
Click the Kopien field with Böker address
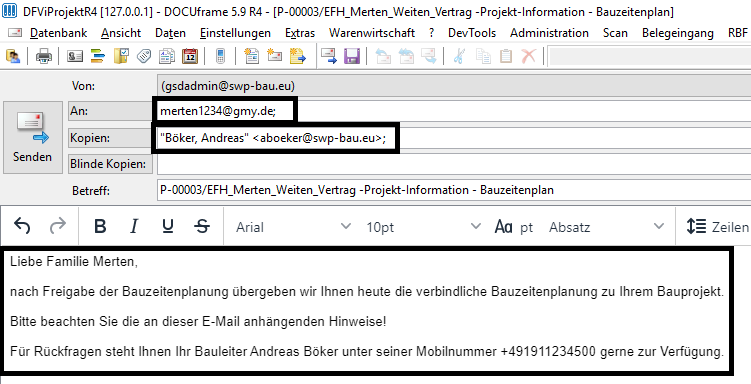[x=454, y=138]
